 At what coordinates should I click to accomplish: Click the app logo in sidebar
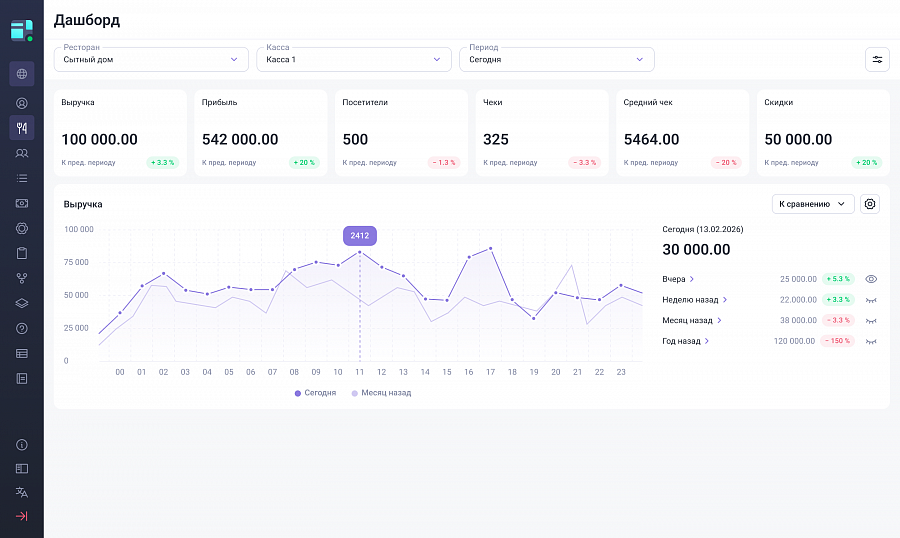[22, 30]
